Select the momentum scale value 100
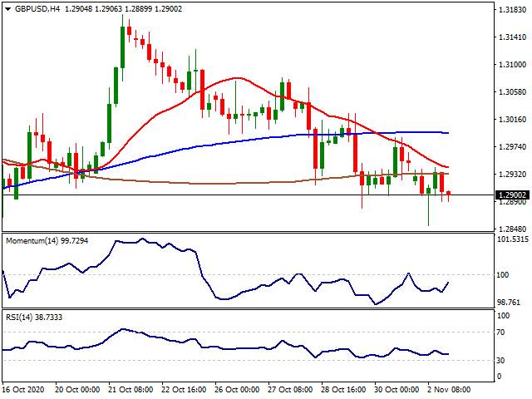The width and height of the screenshot is (532, 399). click(x=502, y=275)
